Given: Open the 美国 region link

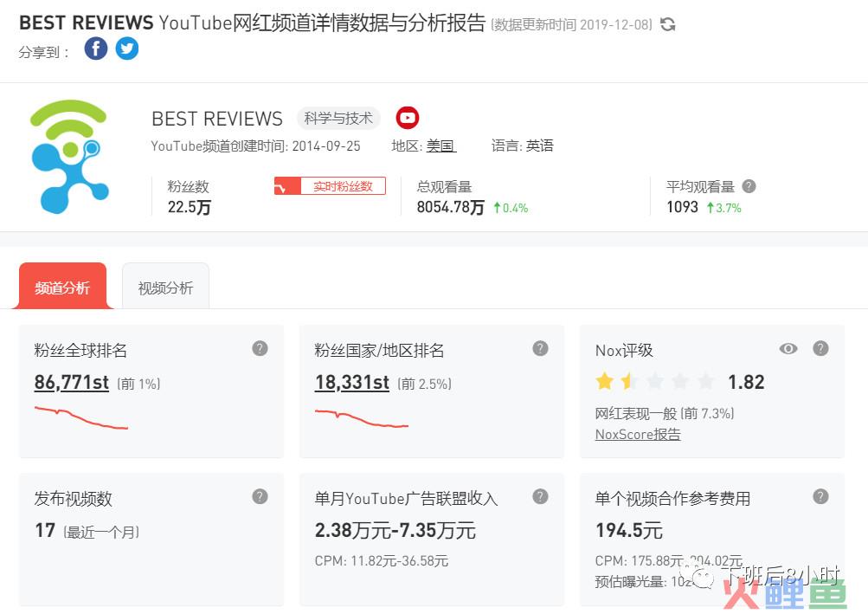Looking at the screenshot, I should 440,145.
